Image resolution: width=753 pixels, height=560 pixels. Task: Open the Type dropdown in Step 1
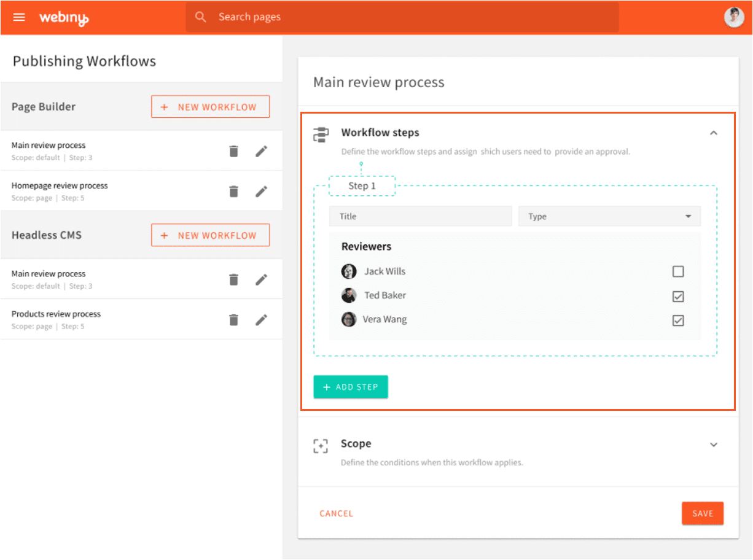tap(609, 216)
